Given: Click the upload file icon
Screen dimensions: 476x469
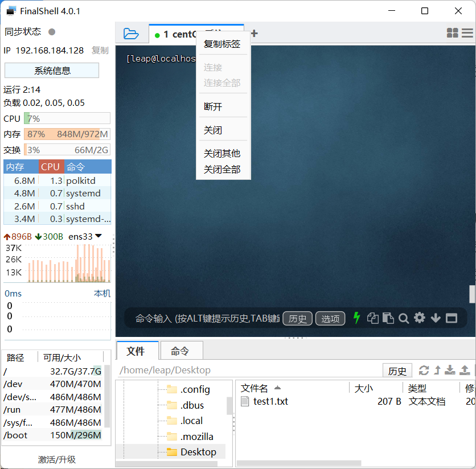Looking at the screenshot, I should point(465,370).
